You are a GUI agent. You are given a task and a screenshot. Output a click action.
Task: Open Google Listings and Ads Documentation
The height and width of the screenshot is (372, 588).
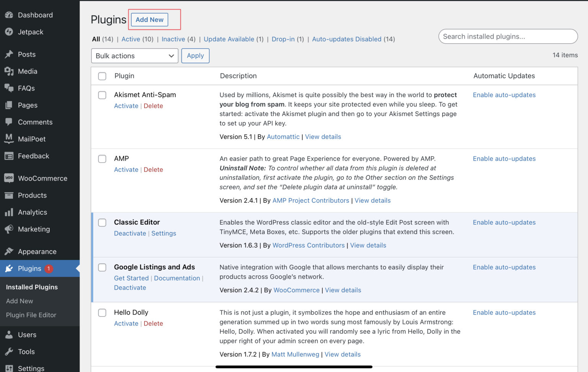[177, 278]
